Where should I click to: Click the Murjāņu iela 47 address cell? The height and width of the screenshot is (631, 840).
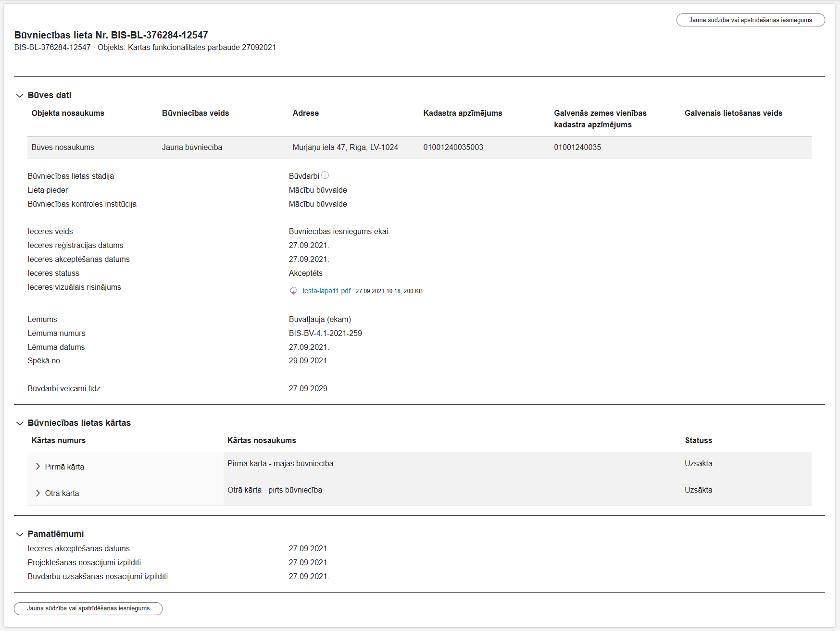[x=345, y=148]
